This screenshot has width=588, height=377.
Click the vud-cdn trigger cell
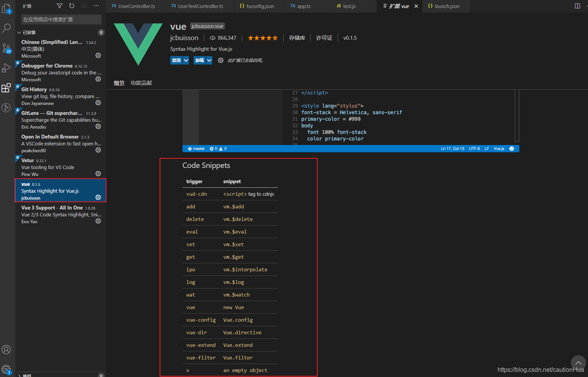click(x=197, y=194)
